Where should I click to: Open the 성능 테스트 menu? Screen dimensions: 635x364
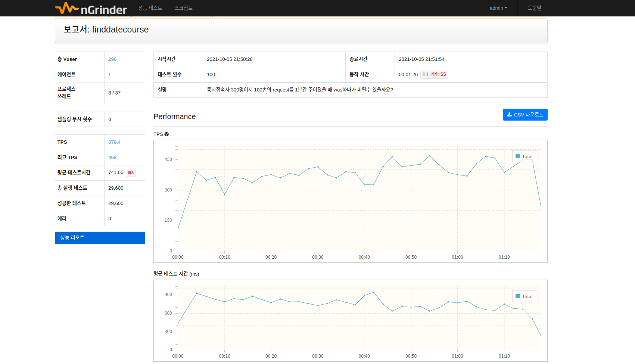[x=150, y=8]
